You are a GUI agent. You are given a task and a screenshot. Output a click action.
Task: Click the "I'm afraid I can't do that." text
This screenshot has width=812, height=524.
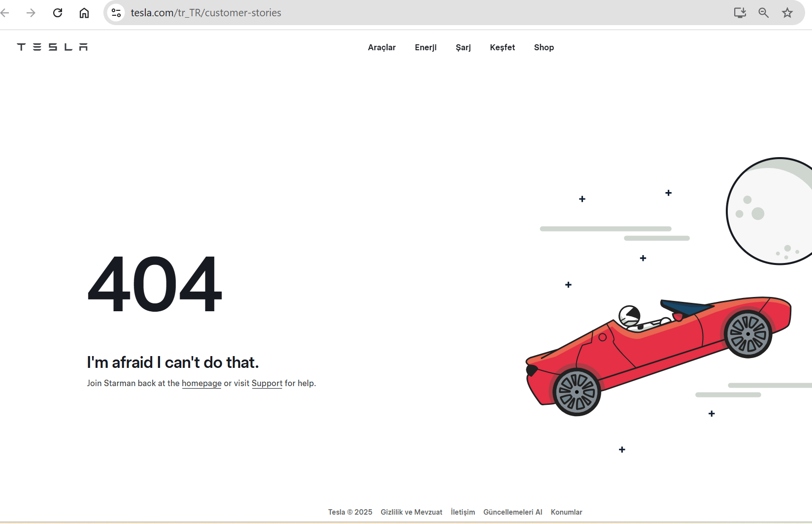pos(173,362)
